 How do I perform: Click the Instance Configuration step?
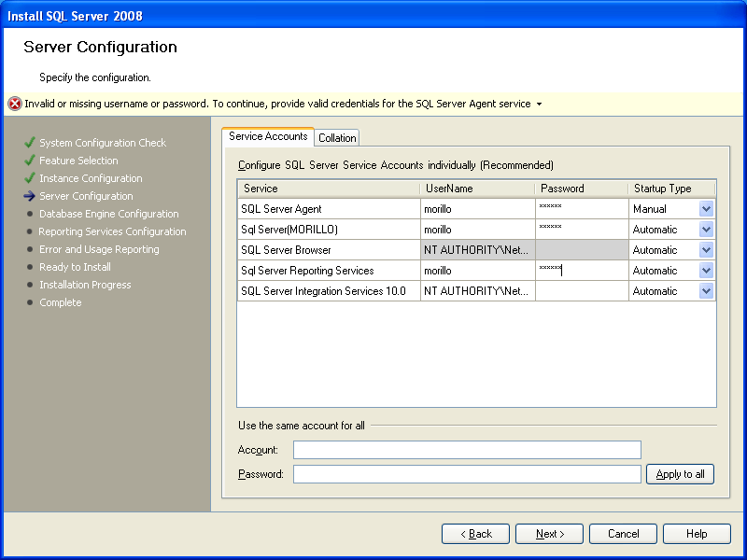(x=91, y=177)
